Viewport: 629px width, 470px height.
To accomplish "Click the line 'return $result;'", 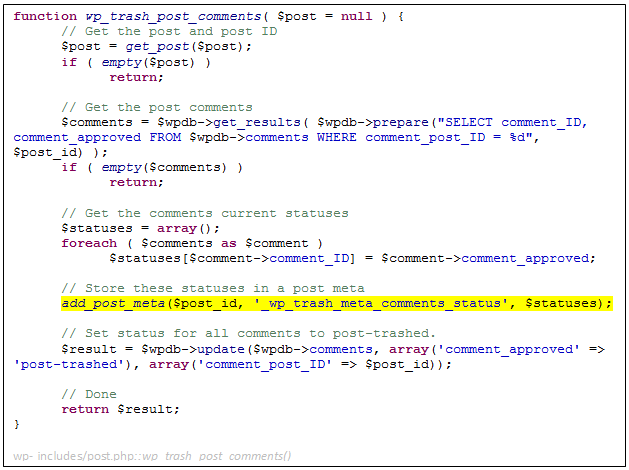I will click(x=120, y=409).
